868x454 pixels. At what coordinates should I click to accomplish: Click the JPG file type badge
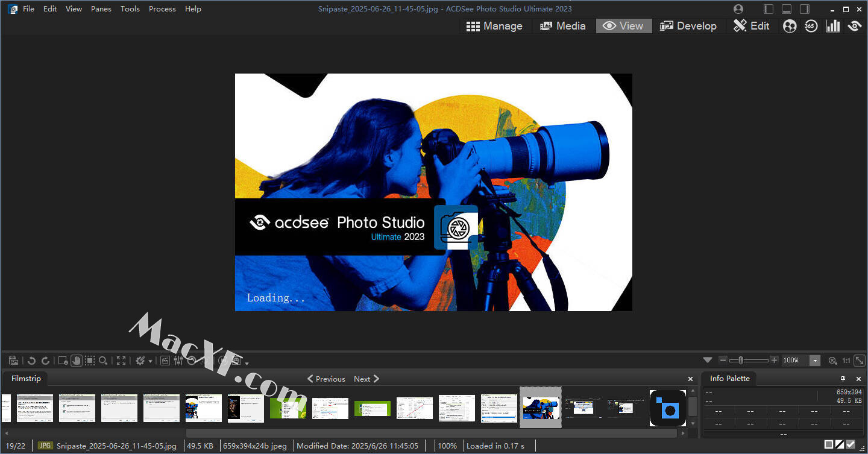click(45, 446)
